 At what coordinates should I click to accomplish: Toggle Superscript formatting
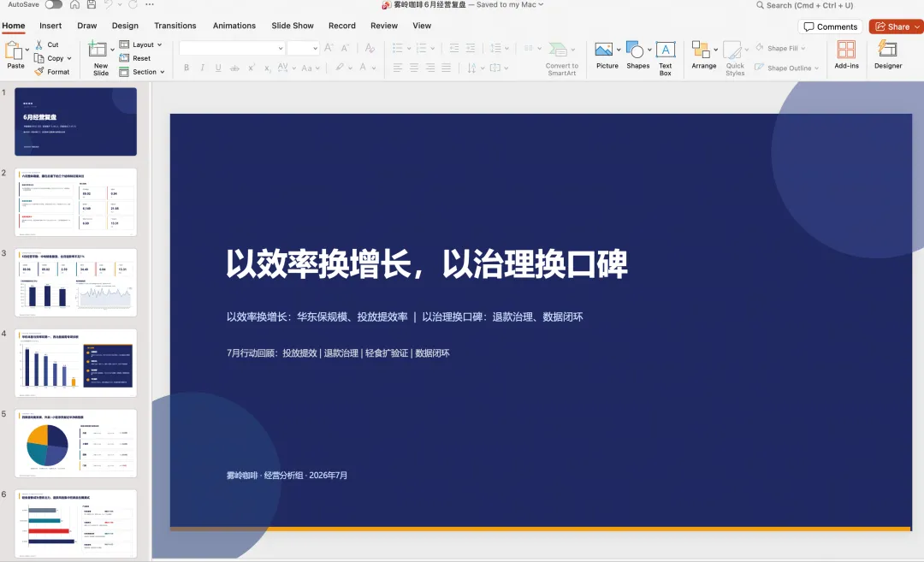251,68
